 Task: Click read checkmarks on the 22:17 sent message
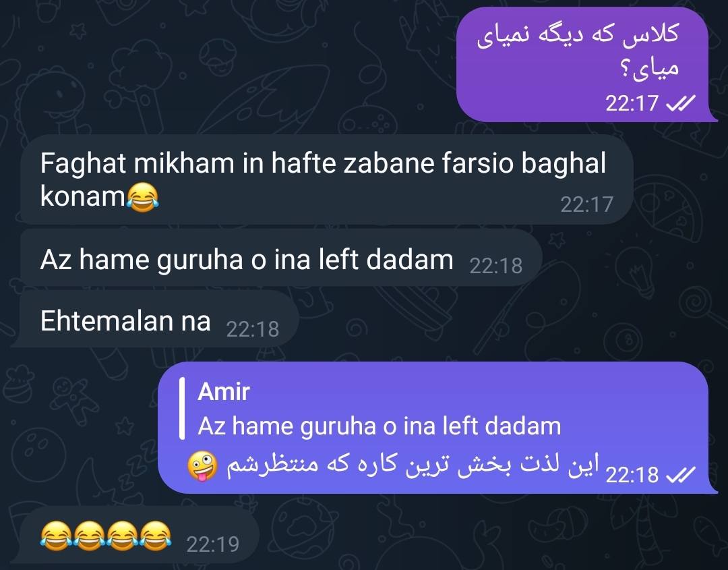681,103
